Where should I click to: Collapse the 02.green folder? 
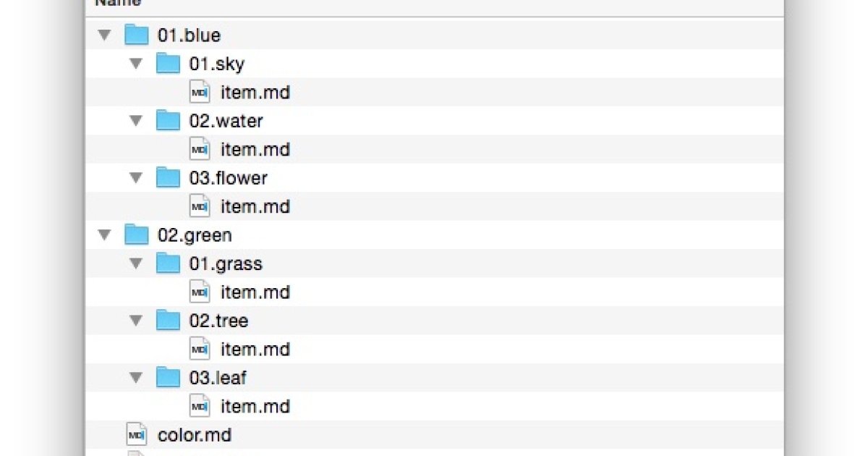coord(105,235)
